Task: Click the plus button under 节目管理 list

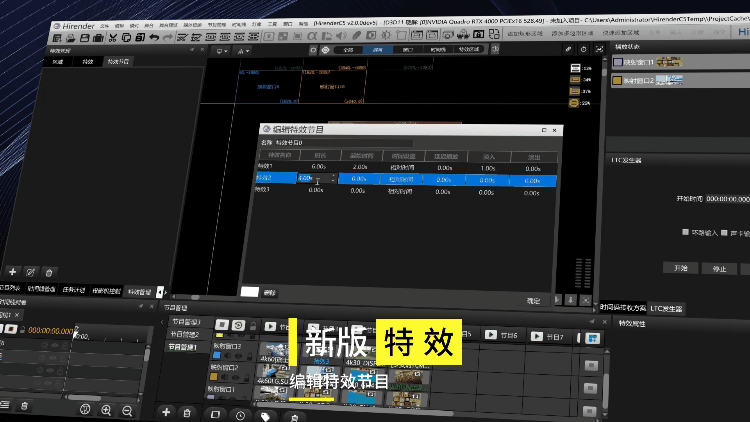Action: (166, 412)
